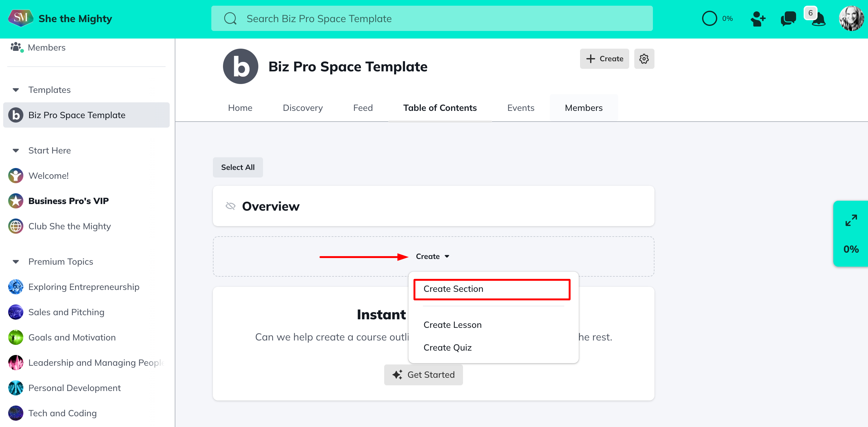Switch to the Events tab
The width and height of the screenshot is (868, 427).
point(521,108)
